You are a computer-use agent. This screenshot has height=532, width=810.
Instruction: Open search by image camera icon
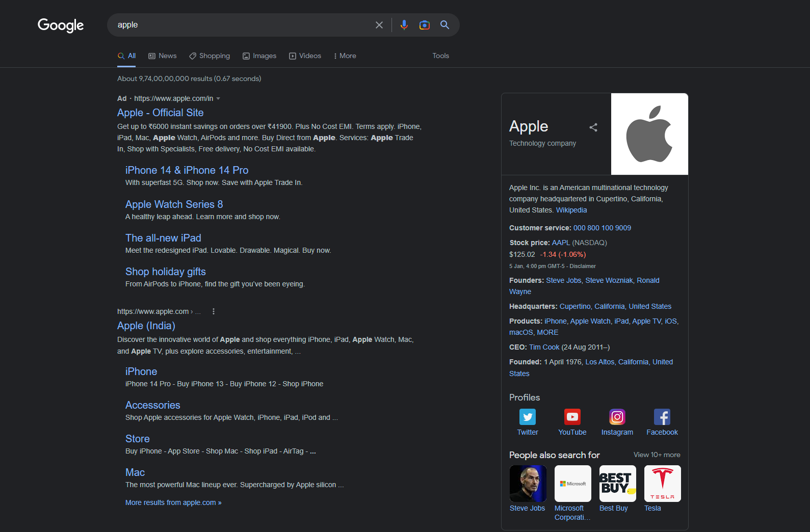pos(425,25)
